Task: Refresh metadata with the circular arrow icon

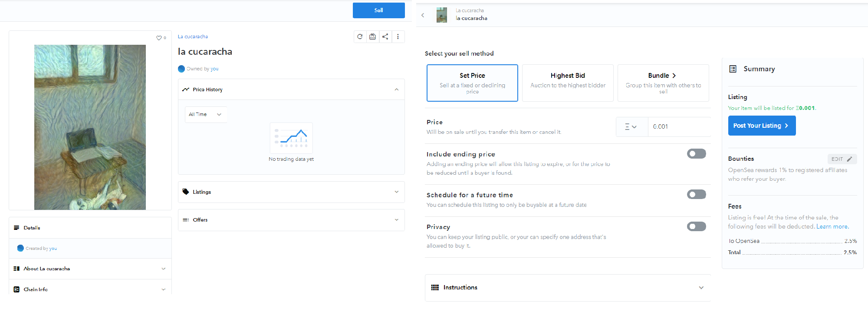Action: pyautogui.click(x=360, y=37)
